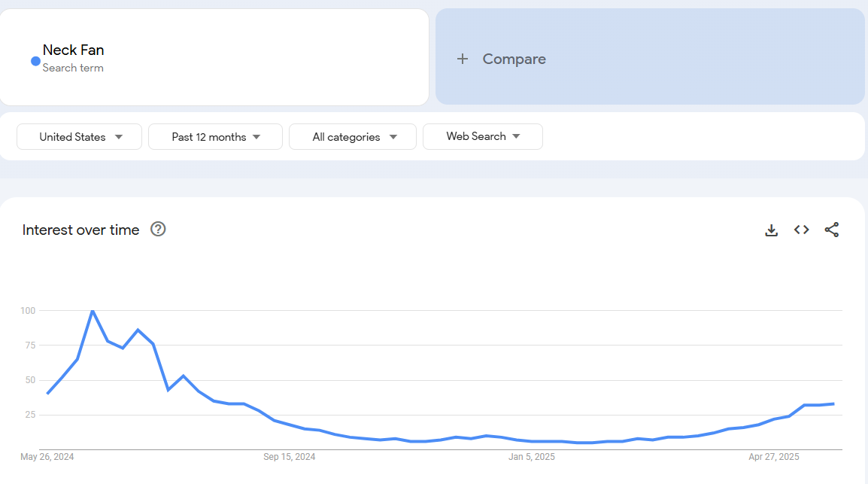The width and height of the screenshot is (868, 484).
Task: Expand the United States region dropdown
Action: coord(80,137)
